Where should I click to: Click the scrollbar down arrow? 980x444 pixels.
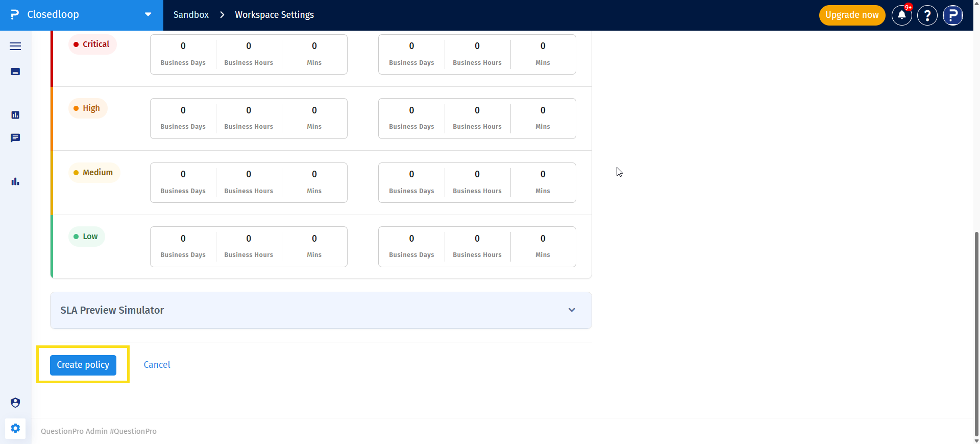click(976, 440)
